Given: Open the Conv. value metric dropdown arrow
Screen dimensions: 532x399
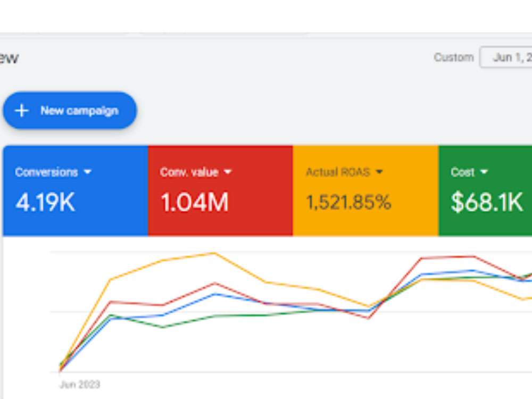Looking at the screenshot, I should 228,172.
